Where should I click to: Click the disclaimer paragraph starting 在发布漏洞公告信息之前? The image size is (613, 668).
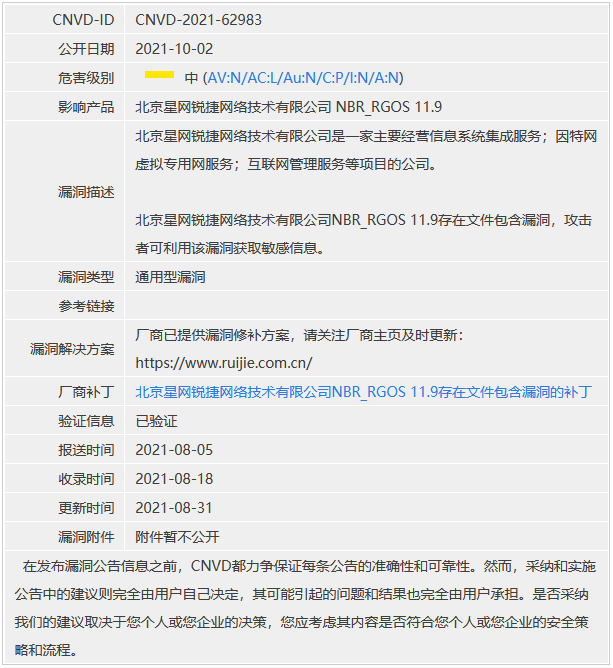pyautogui.click(x=305, y=608)
